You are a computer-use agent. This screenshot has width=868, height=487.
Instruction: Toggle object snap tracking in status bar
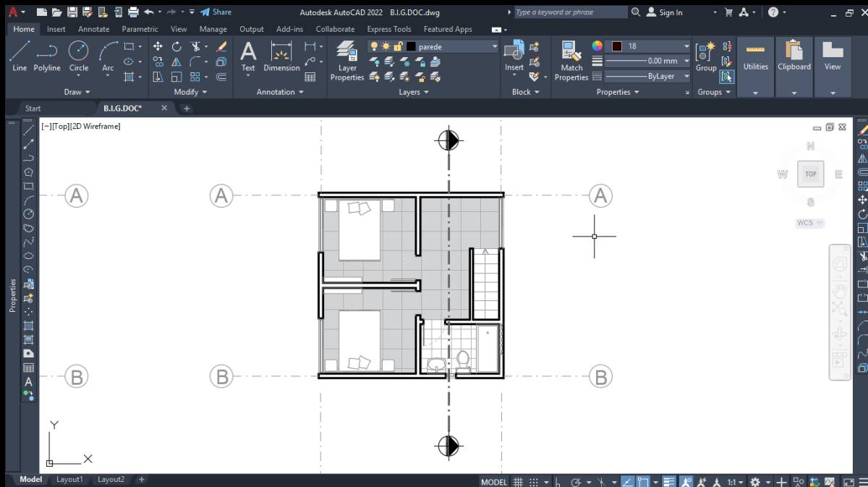point(628,482)
